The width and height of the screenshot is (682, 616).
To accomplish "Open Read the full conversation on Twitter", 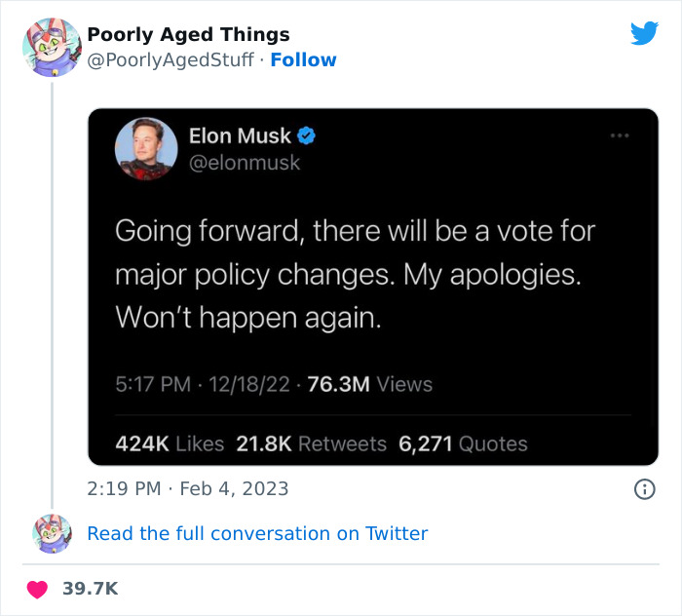I will (257, 533).
